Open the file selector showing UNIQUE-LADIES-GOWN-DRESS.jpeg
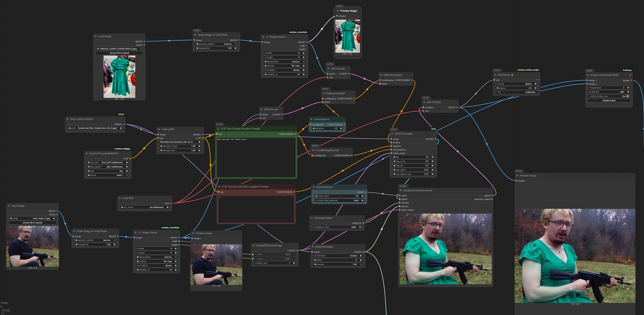 [x=119, y=49]
